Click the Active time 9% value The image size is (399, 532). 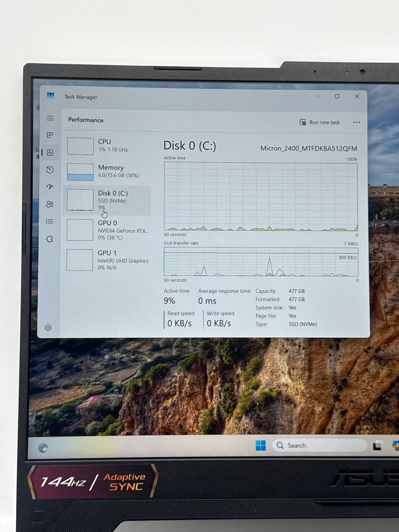pyautogui.click(x=169, y=301)
